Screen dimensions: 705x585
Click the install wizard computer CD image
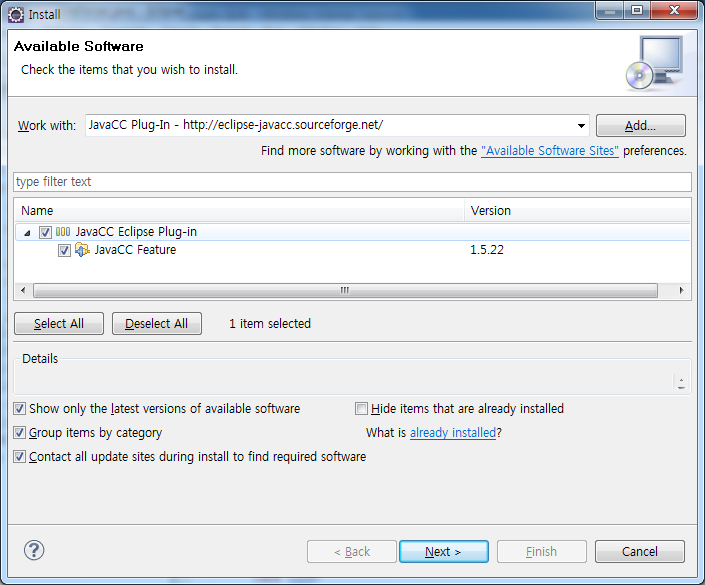656,63
